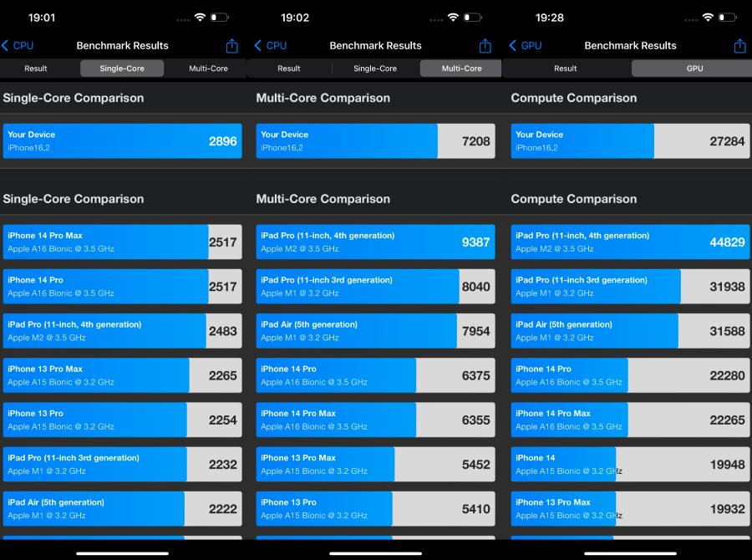Select the highlighted Multi-Core tab at 19:02

pyautogui.click(x=461, y=69)
